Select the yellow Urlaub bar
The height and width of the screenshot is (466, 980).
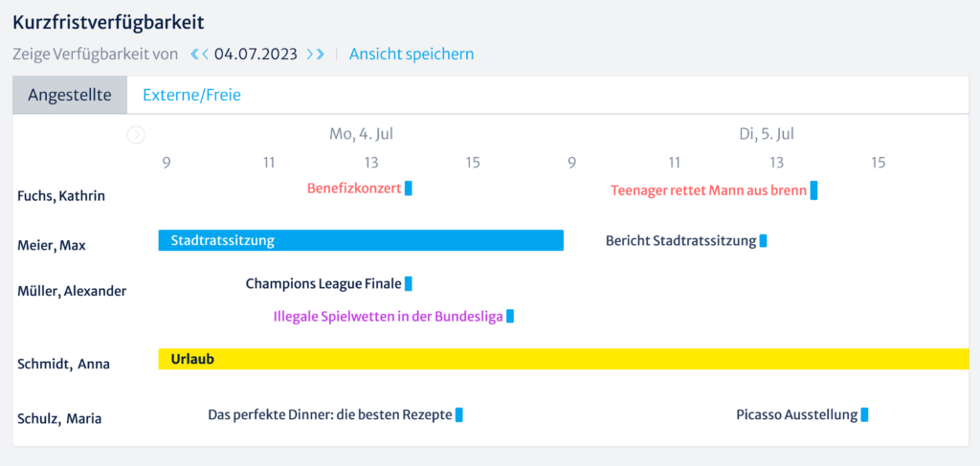click(564, 359)
